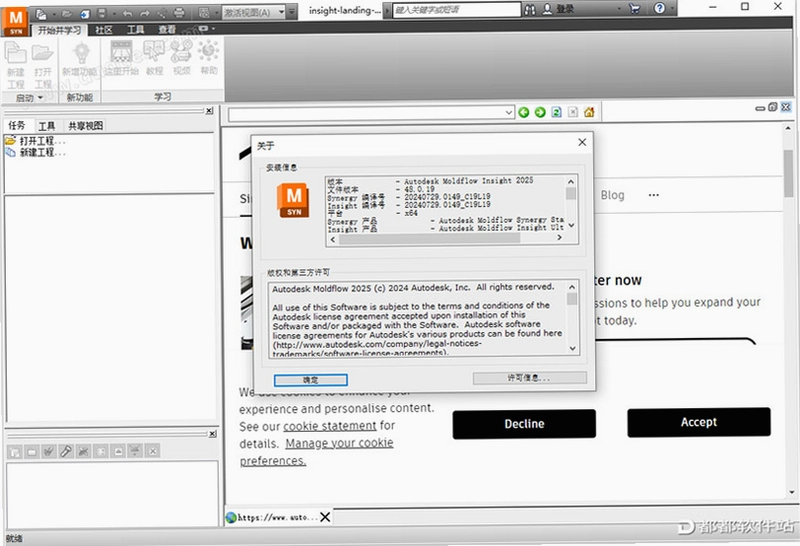The width and height of the screenshot is (800, 546).
Task: Select the 共享视图 panel tab
Action: tap(85, 126)
